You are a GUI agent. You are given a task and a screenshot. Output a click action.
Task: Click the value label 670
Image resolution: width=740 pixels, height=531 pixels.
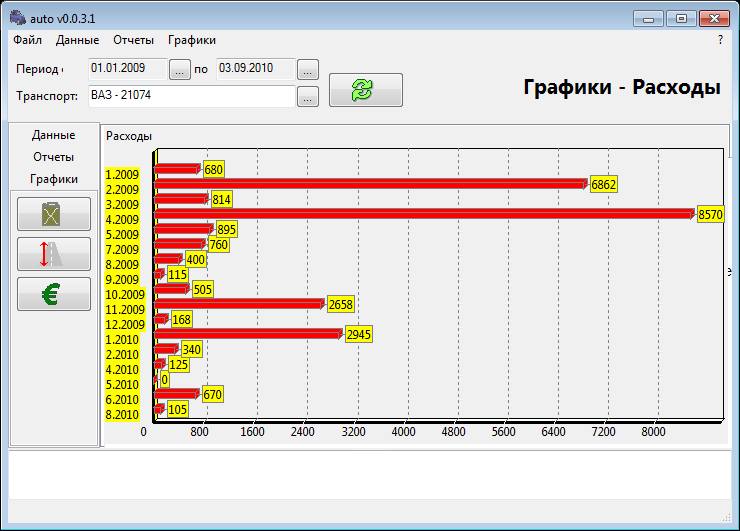point(212,394)
